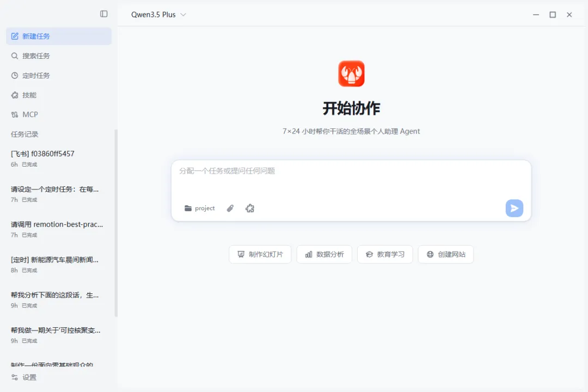The image size is (588, 392).
Task: Open the 搜索任务 menu item
Action: point(59,56)
